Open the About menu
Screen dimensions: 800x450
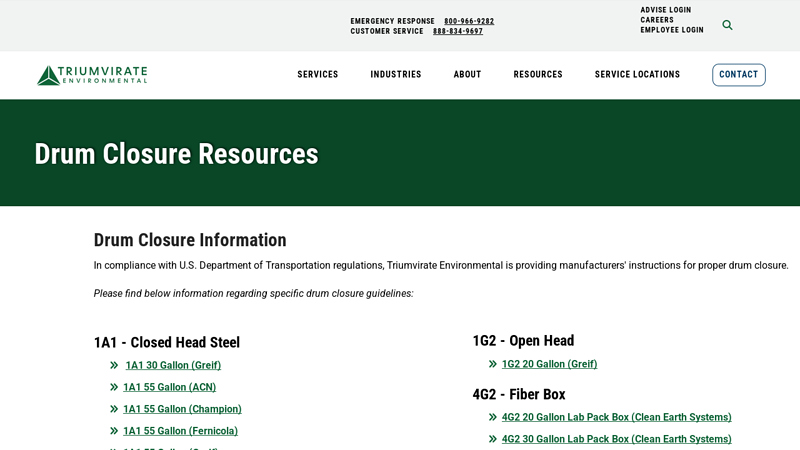pyautogui.click(x=467, y=74)
